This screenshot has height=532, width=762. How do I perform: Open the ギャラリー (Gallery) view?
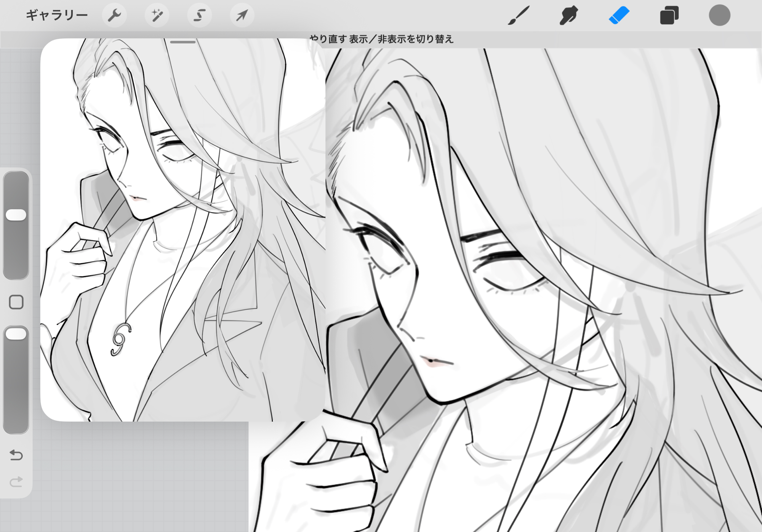[x=57, y=16]
